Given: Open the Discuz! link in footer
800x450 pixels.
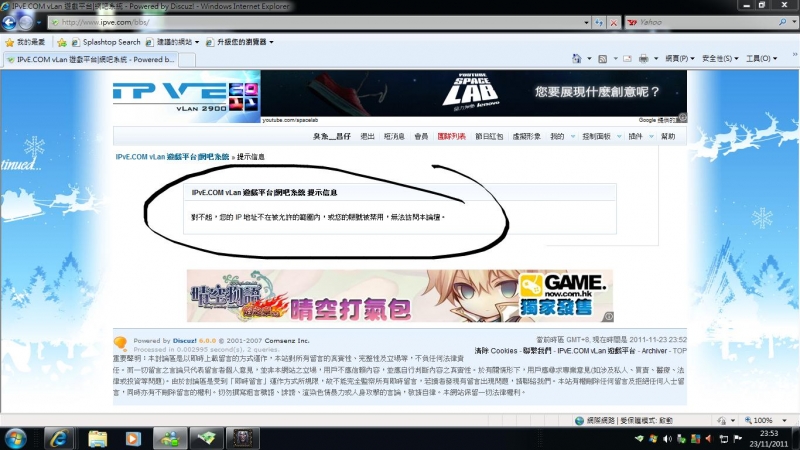Looking at the screenshot, I should coord(184,340).
